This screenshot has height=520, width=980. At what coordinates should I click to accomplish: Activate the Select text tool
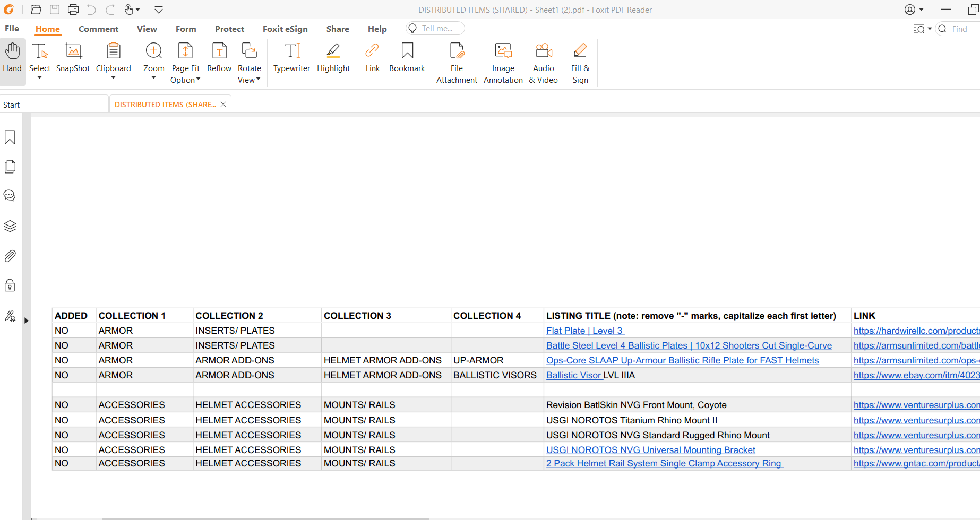[40, 57]
